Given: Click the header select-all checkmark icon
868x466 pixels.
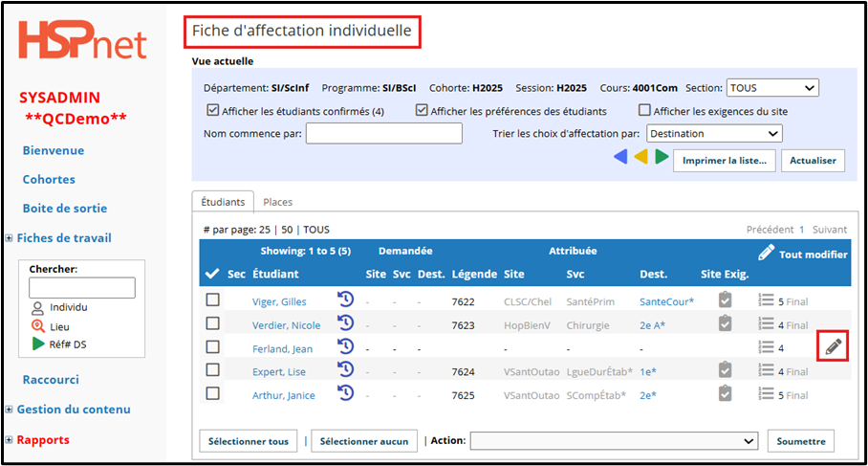Looking at the screenshot, I should (x=212, y=274).
